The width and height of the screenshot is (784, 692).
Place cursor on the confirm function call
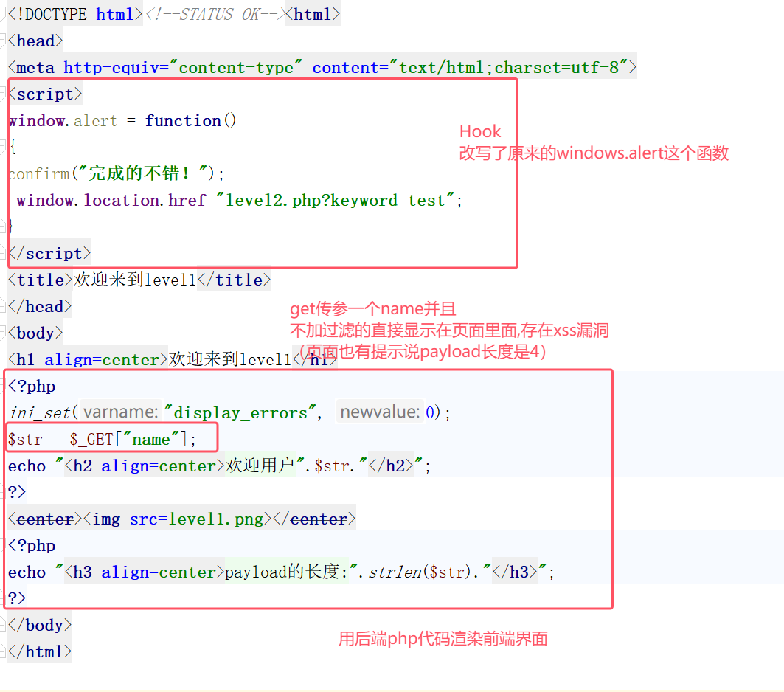coord(38,174)
